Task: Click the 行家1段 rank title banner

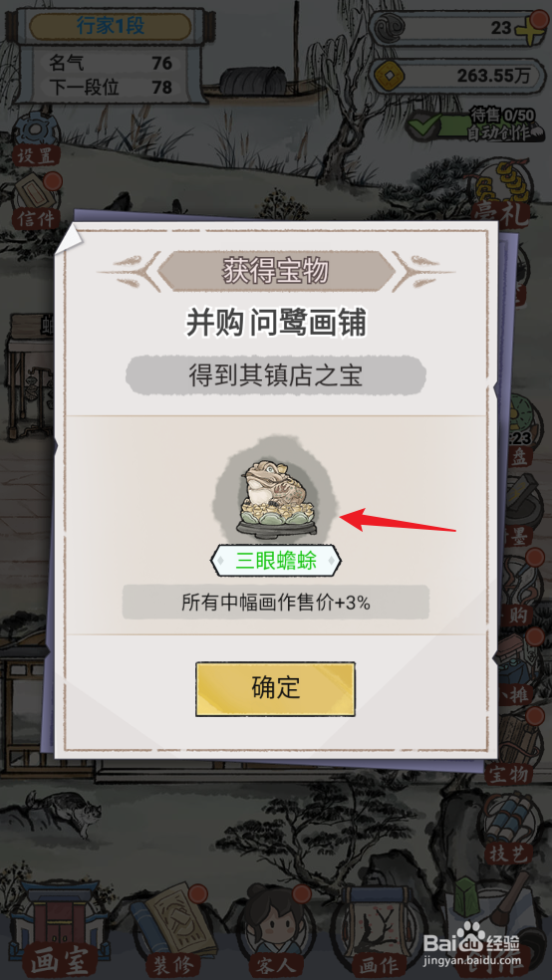Action: (110, 26)
